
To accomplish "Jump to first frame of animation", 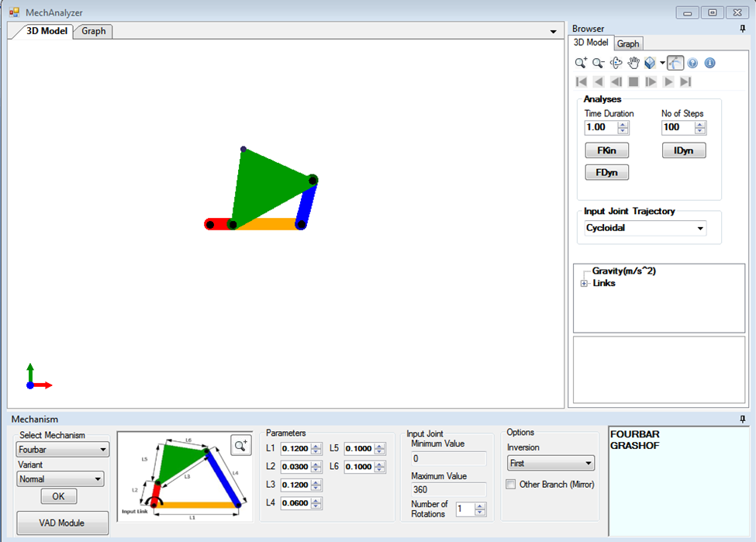I will point(582,82).
